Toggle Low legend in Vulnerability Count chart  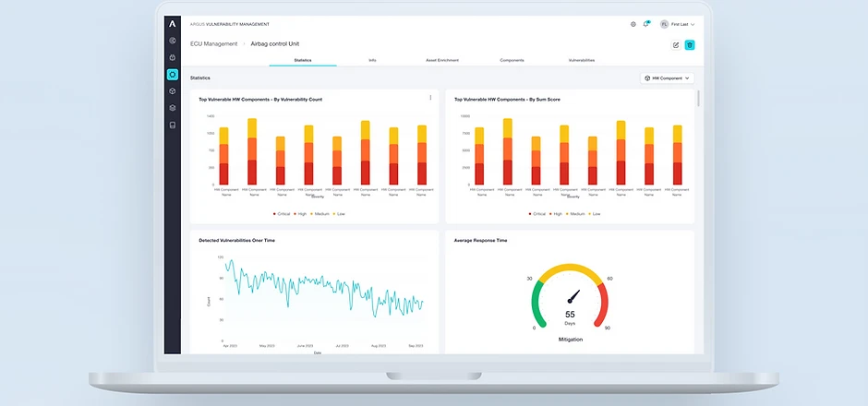(339, 213)
